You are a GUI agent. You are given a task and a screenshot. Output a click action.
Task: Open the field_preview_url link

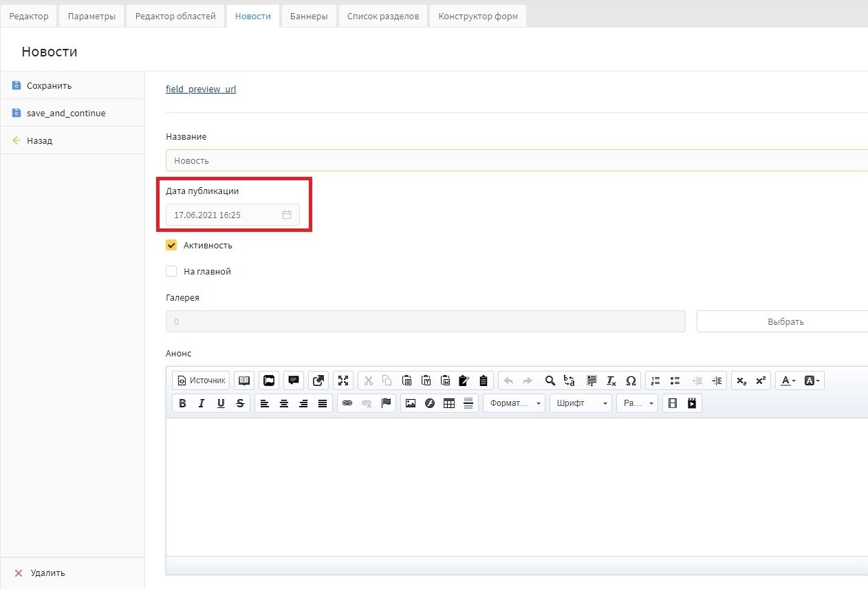click(201, 89)
